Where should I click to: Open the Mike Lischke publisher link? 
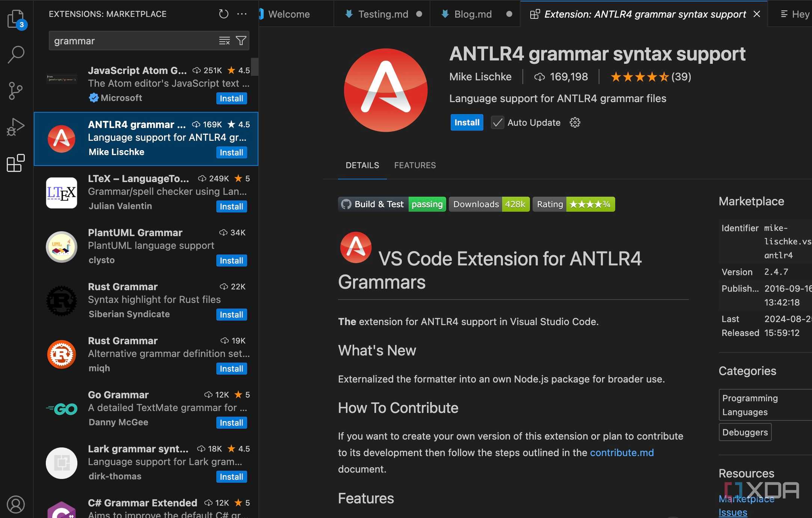[x=480, y=77]
